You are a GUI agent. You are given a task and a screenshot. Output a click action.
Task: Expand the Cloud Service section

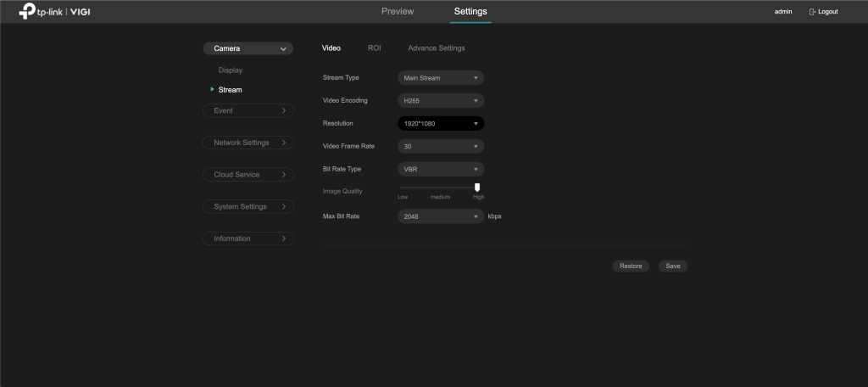248,175
